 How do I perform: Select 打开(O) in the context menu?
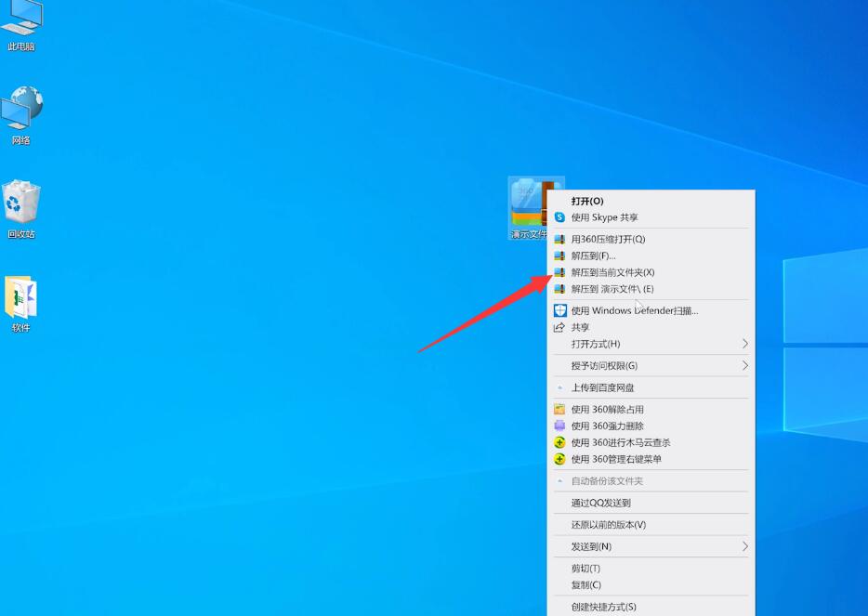tap(587, 201)
